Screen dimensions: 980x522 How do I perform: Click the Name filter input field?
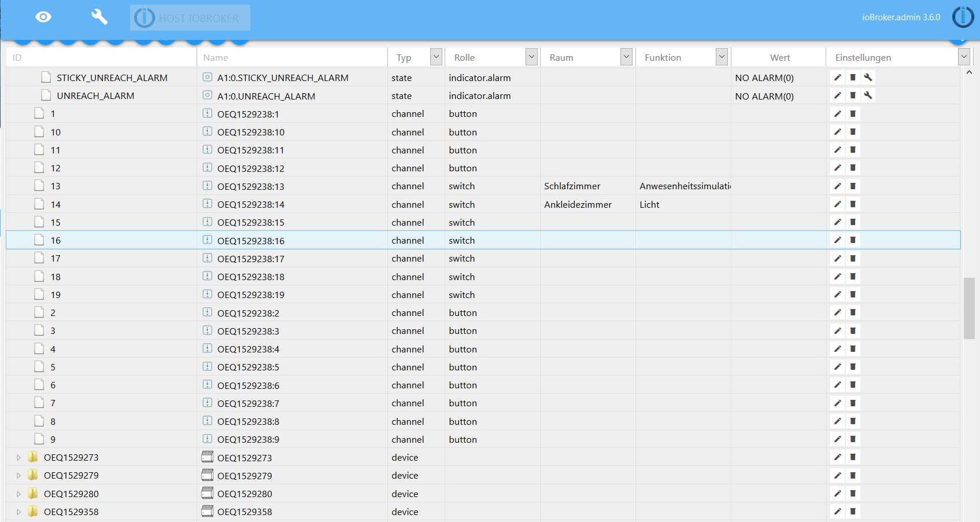[x=292, y=57]
